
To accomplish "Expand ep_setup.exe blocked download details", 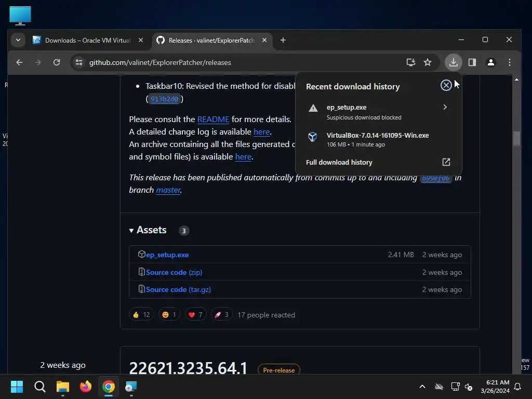I will [445, 107].
